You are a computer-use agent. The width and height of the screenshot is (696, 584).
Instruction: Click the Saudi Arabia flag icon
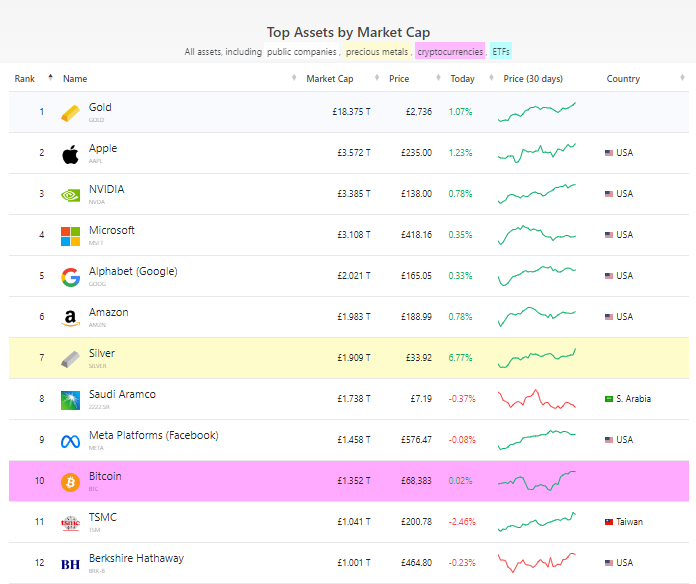[x=609, y=399]
